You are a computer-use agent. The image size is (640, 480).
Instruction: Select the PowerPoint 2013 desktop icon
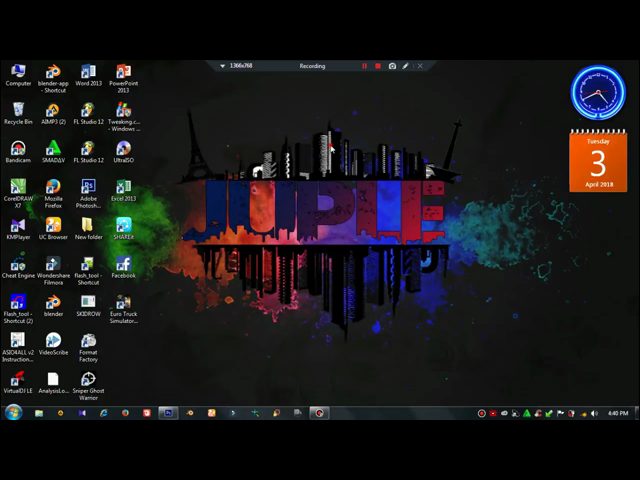tap(123, 78)
